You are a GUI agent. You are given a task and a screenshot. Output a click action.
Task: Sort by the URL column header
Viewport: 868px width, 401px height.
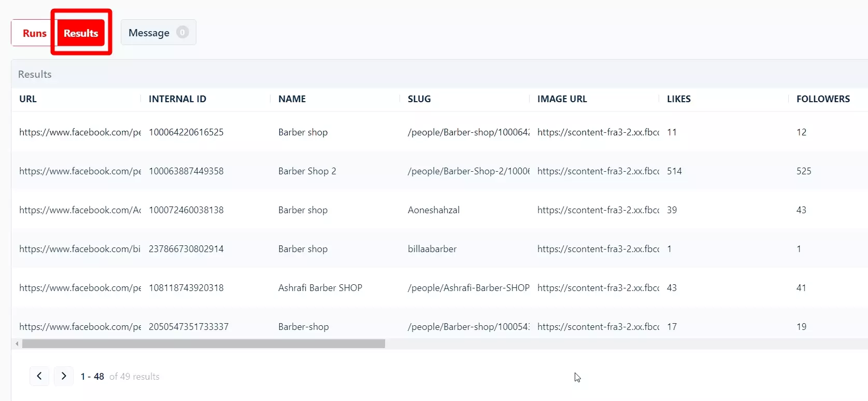tap(28, 99)
